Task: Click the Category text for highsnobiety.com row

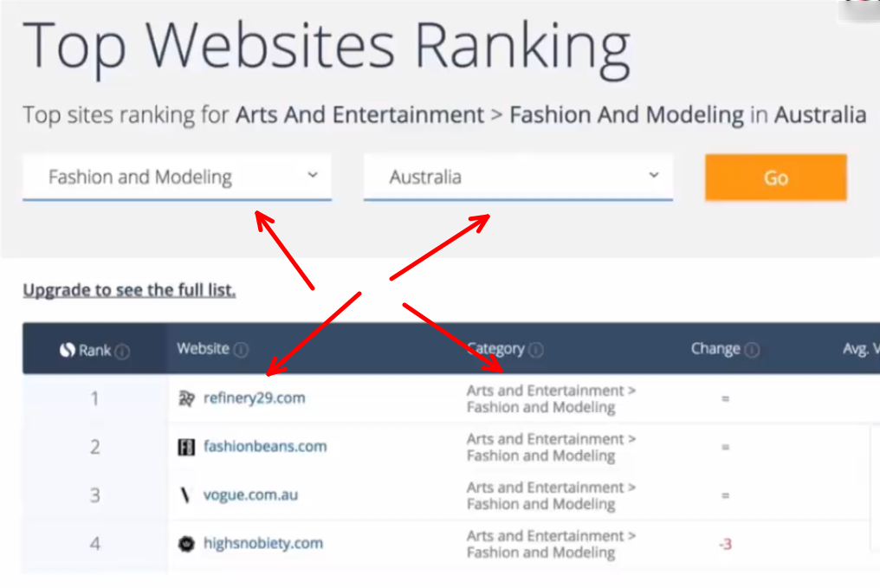Action: coord(550,544)
